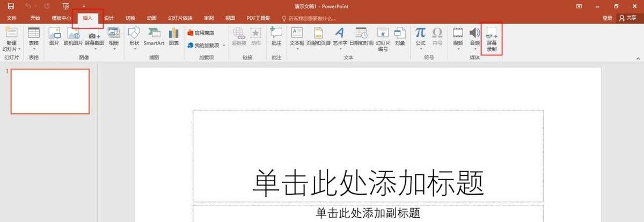The image size is (644, 222).
Task: Insert 日期和时间 date and time
Action: coord(361,36)
